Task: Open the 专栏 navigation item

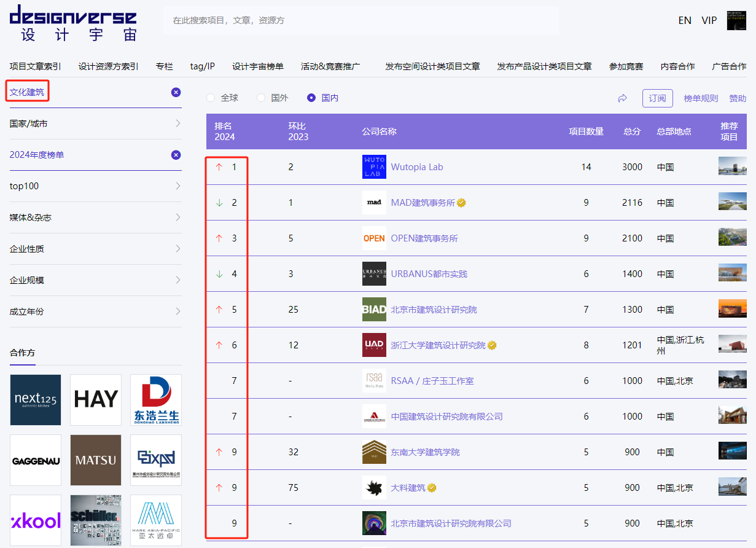Action: click(x=165, y=66)
